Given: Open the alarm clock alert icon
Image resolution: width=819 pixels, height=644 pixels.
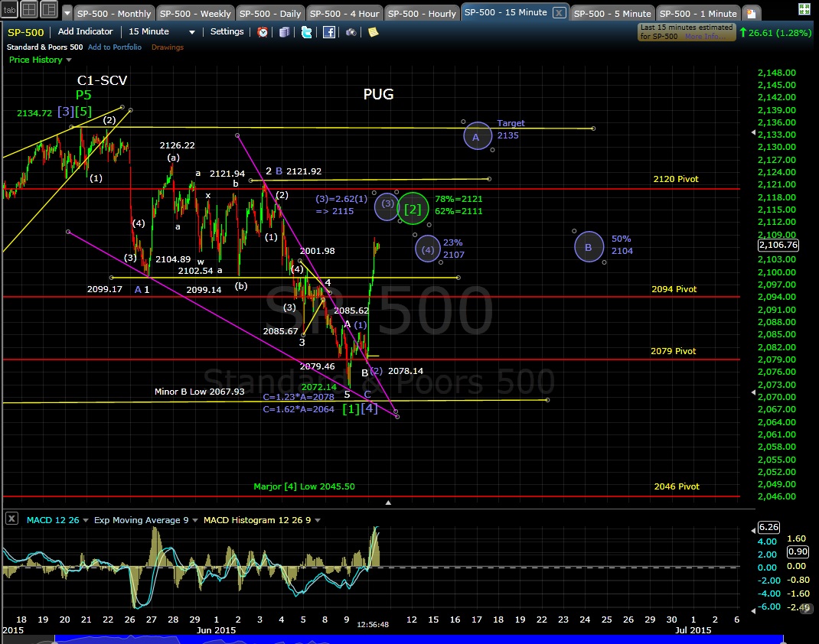Looking at the screenshot, I should coord(263,32).
